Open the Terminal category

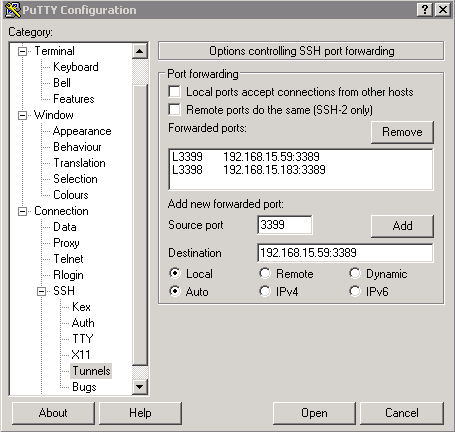(x=55, y=51)
